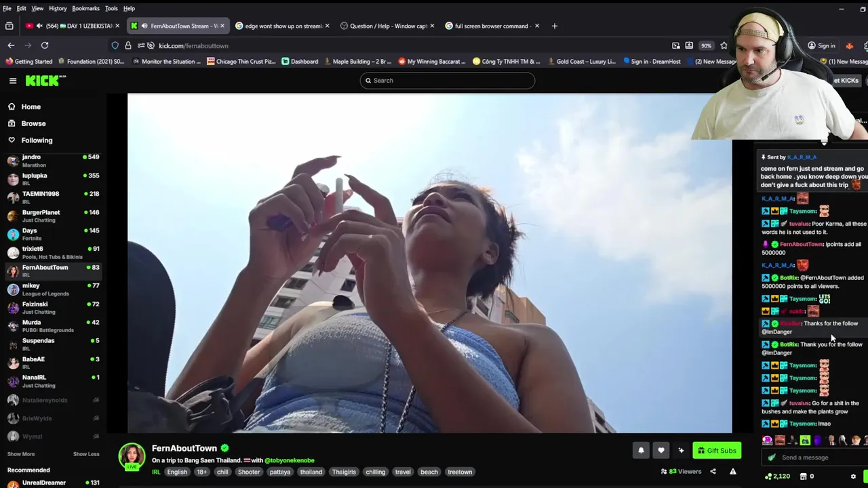Close the DAY 1 UZBEKISTAN tab

(117, 26)
